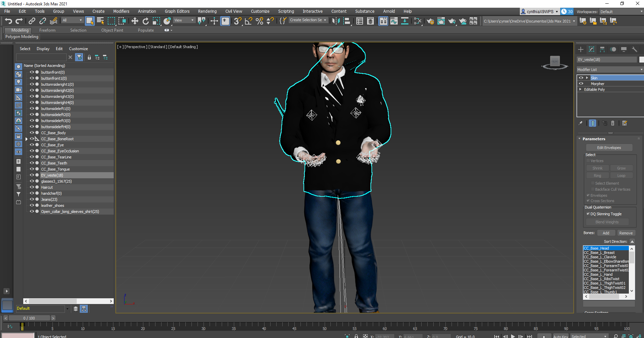This screenshot has height=338, width=644.
Task: Open Create Selection Set dropdown
Action: pyautogui.click(x=308, y=20)
